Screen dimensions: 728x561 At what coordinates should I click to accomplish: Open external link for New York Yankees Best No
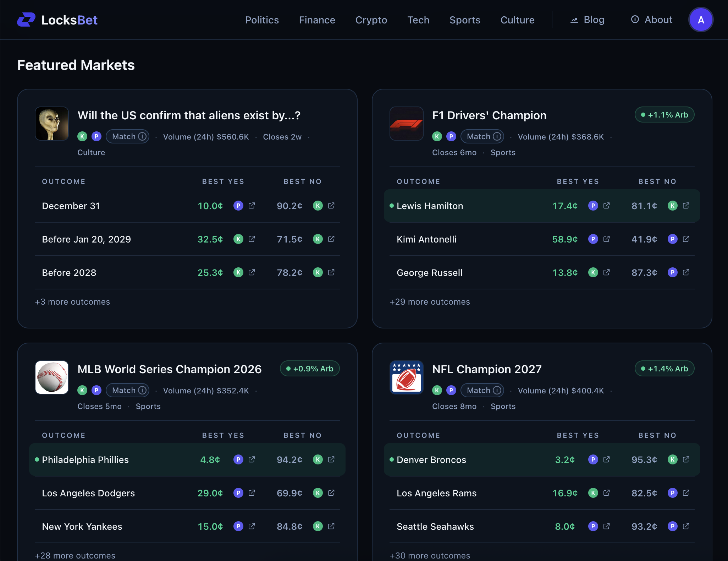pyautogui.click(x=331, y=526)
